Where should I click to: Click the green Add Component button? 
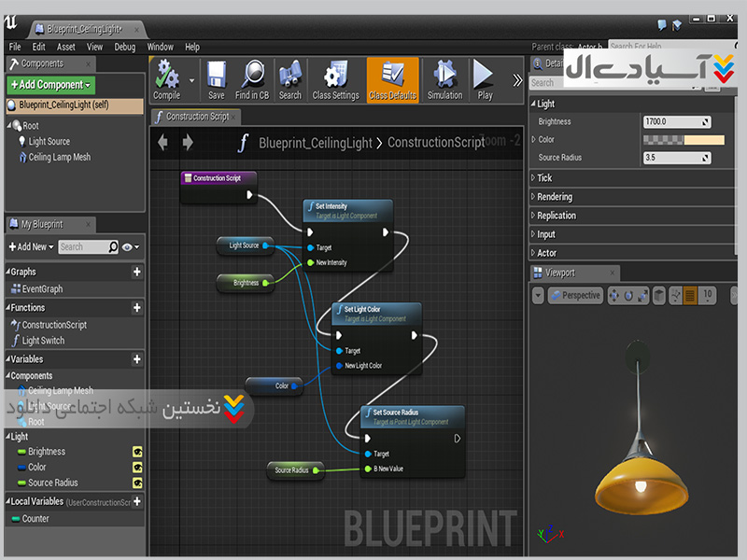click(50, 85)
